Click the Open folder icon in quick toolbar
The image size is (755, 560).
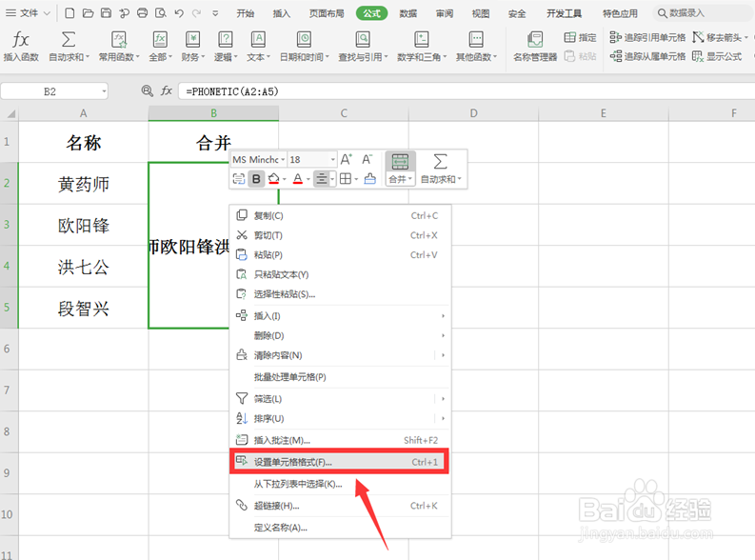88,13
